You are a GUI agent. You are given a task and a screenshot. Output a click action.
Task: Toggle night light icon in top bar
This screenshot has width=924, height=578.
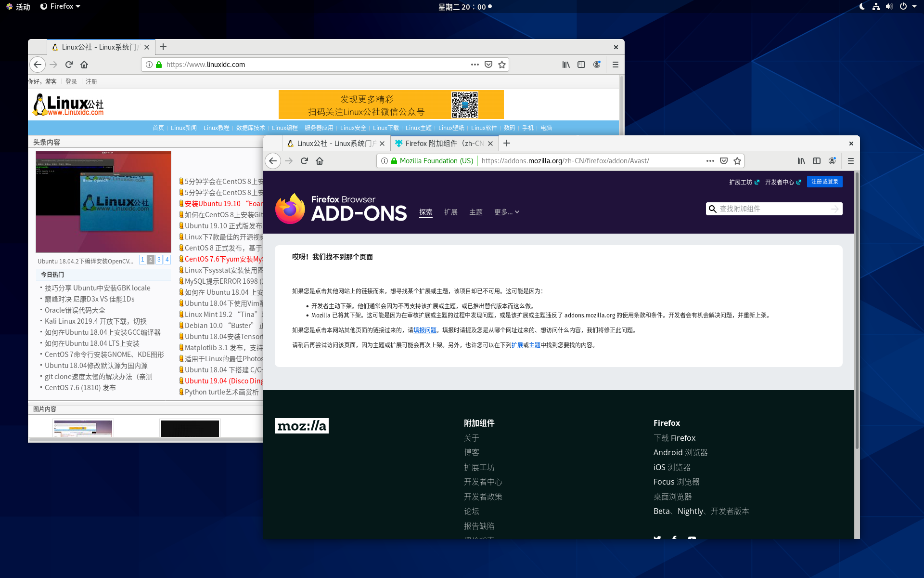click(x=862, y=6)
